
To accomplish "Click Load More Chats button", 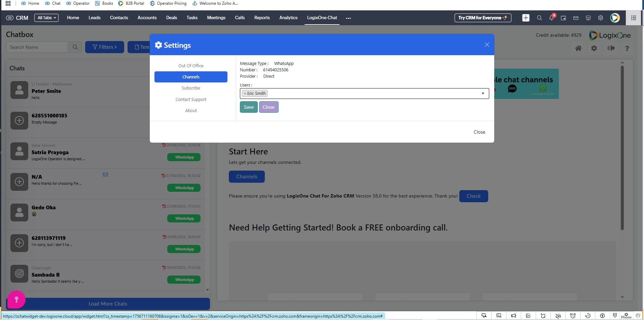I will click(x=108, y=304).
